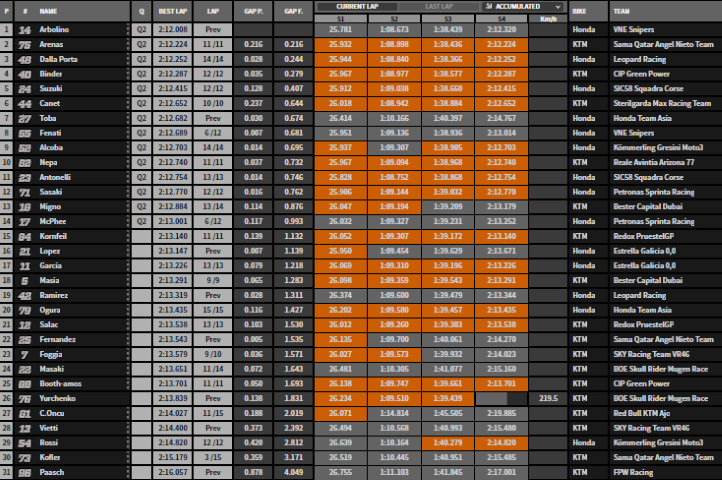The width and height of the screenshot is (722, 480).
Task: Click the S2 time 1:14.814 for C.Oncu
Action: coord(394,413)
